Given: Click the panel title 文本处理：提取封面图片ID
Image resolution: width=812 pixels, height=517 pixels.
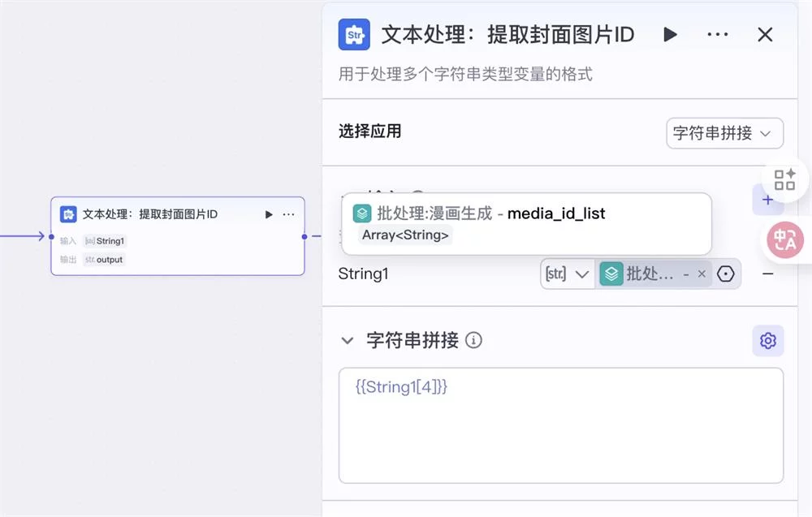Looking at the screenshot, I should (508, 35).
